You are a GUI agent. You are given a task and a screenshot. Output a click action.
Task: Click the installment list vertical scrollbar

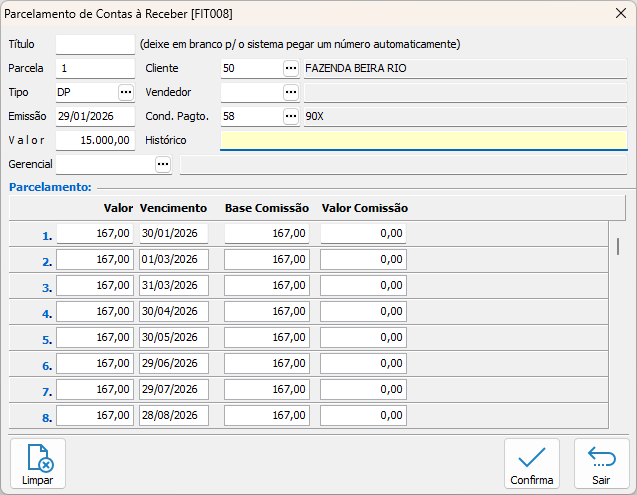(x=618, y=246)
